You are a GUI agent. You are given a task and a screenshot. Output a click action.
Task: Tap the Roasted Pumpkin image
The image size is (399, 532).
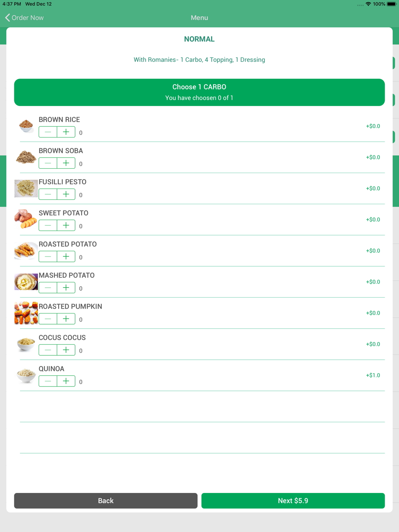click(26, 313)
